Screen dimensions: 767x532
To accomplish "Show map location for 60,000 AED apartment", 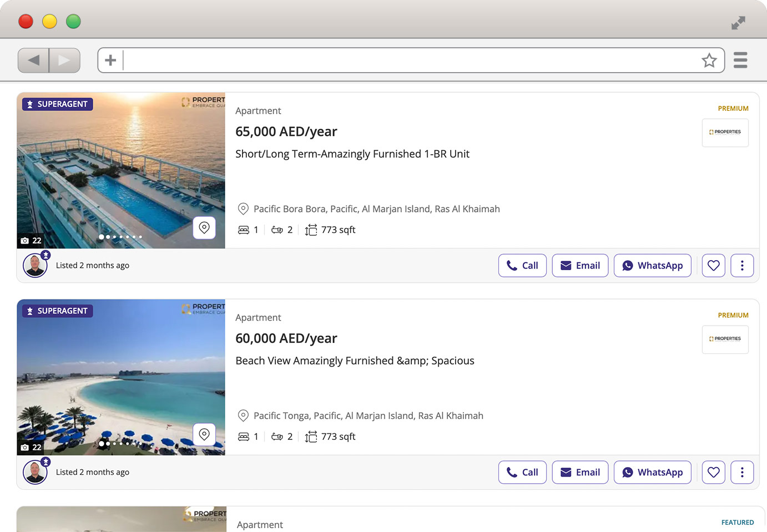I will click(204, 434).
